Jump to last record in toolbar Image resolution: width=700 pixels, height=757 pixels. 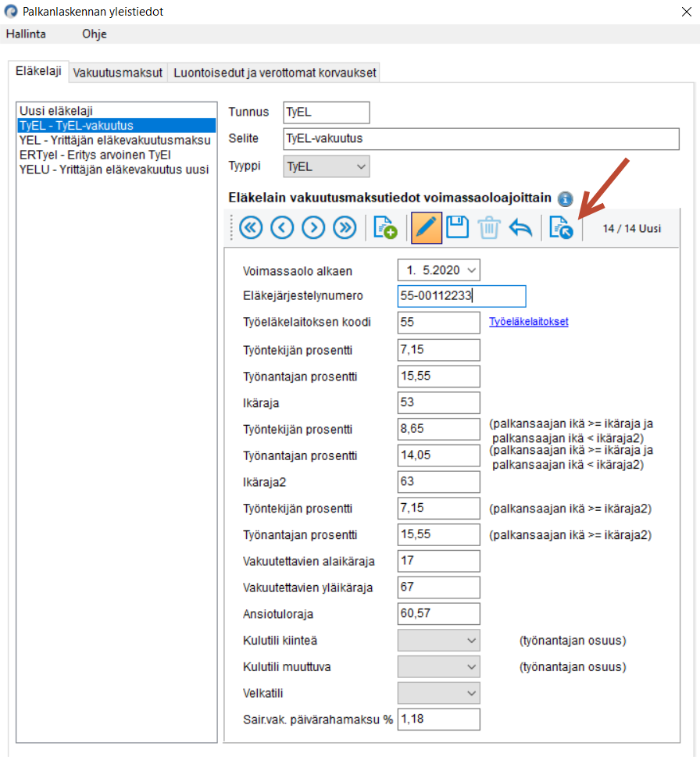pyautogui.click(x=345, y=227)
